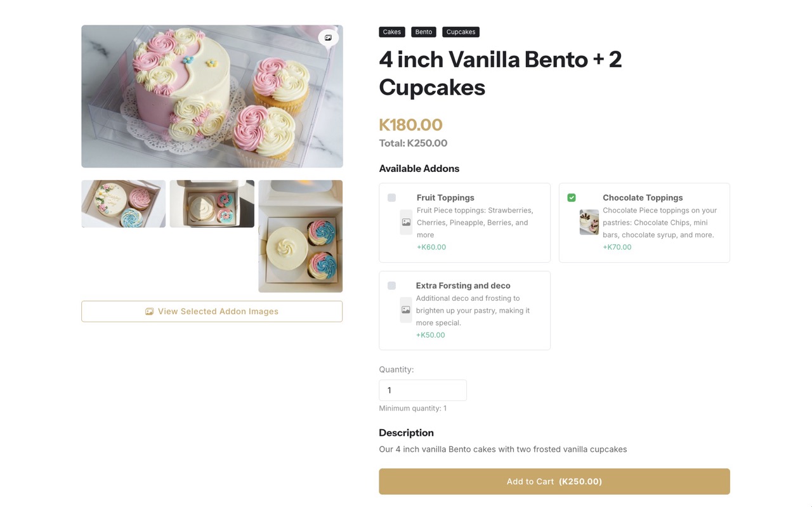This screenshot has width=812, height=507.
Task: Open the Cakes category tag
Action: (391, 32)
